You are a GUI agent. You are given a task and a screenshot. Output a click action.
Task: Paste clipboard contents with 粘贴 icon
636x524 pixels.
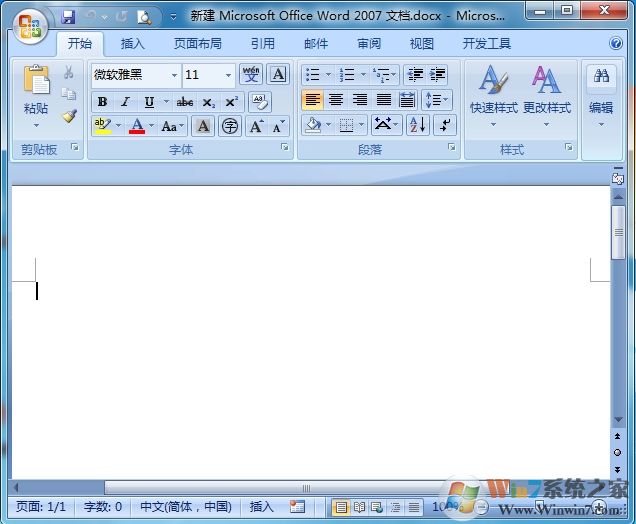click(x=36, y=79)
